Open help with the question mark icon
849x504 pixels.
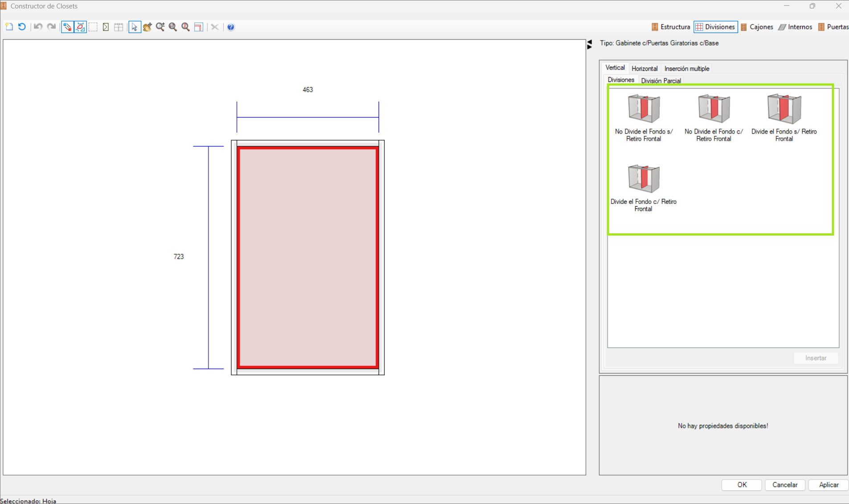tap(231, 27)
